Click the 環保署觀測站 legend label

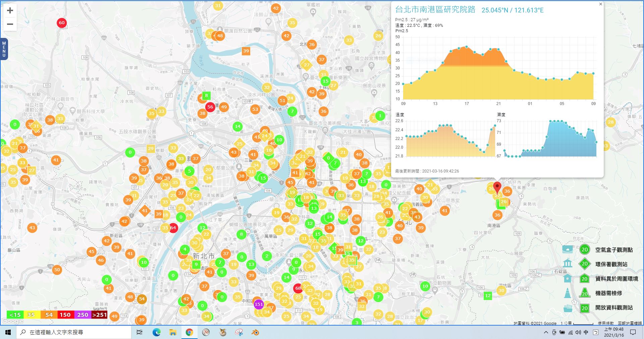click(x=611, y=264)
